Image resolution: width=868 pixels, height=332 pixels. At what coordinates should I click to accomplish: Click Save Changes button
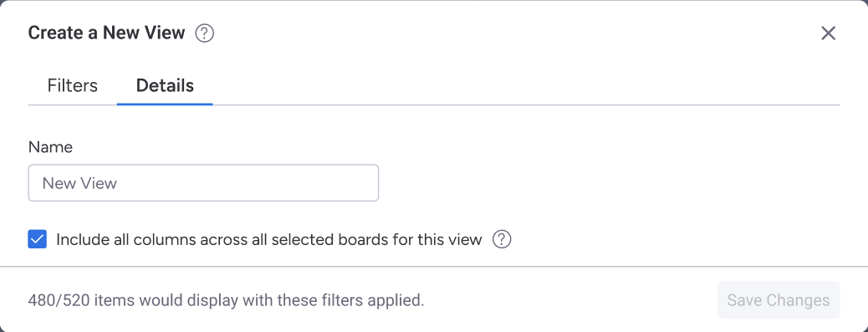click(x=779, y=300)
